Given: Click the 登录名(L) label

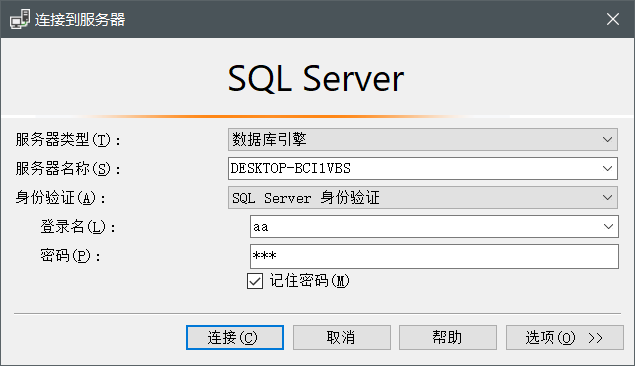Looking at the screenshot, I should 78,227.
